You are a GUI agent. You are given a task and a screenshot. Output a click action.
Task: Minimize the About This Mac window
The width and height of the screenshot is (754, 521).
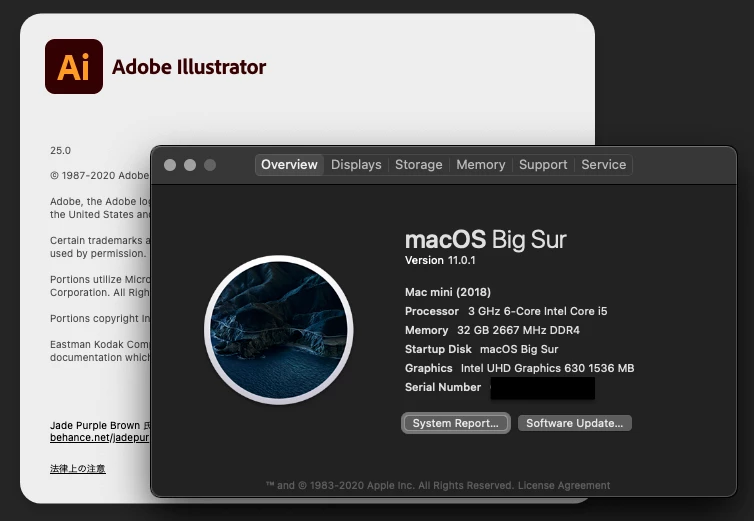pos(190,165)
